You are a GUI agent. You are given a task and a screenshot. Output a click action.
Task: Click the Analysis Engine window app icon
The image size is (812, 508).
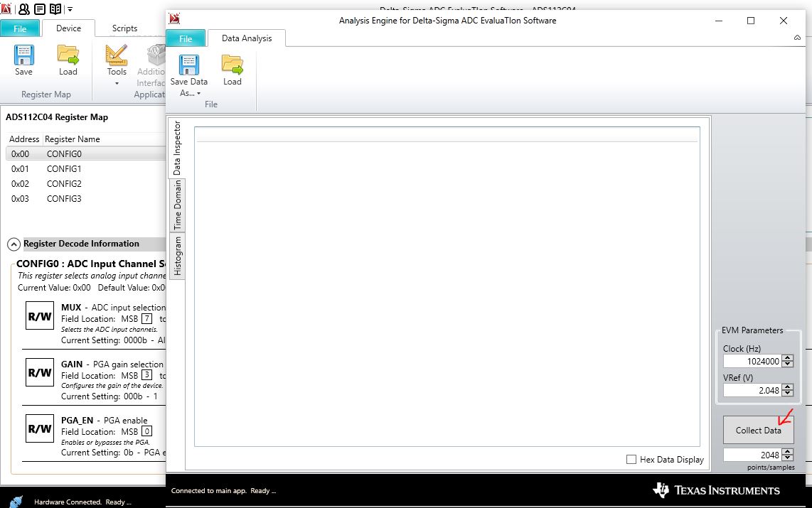(x=174, y=19)
